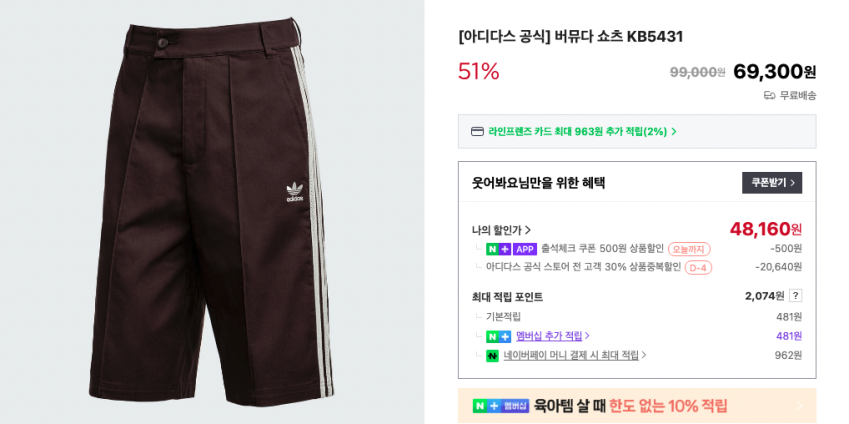Click the free shipping truck icon
Image resolution: width=849 pixels, height=424 pixels.
coord(769,96)
